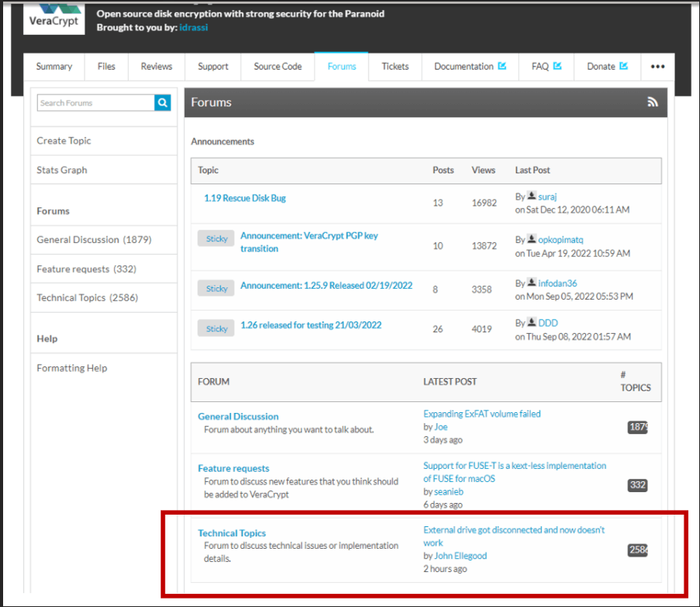Open Technical Topics (2586) sidebar link
The height and width of the screenshot is (607, 700).
pos(87,297)
